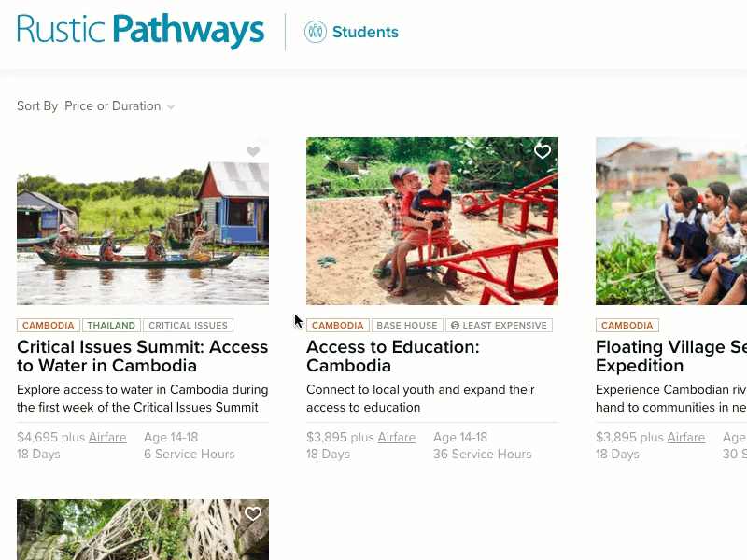Screen dimensions: 747x560
Task: Favorite Critical Issues Summit heart icon
Action: pyautogui.click(x=253, y=151)
